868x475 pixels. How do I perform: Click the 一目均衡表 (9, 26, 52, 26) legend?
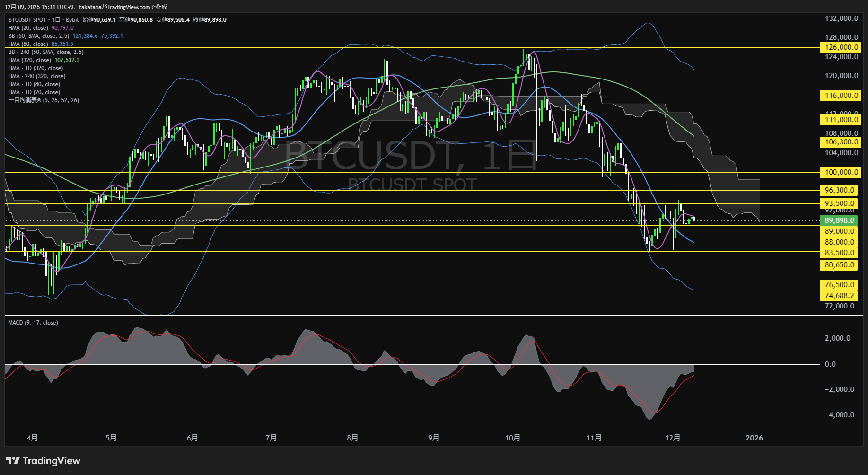coord(44,100)
